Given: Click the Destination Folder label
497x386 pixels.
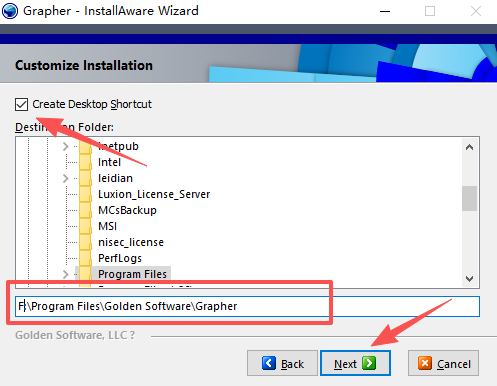Looking at the screenshot, I should (64, 127).
